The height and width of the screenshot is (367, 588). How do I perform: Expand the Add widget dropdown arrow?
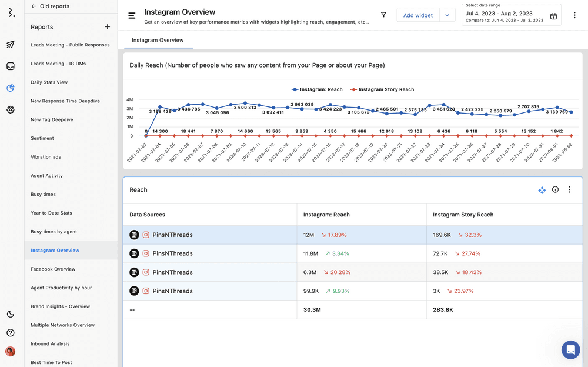click(x=447, y=15)
